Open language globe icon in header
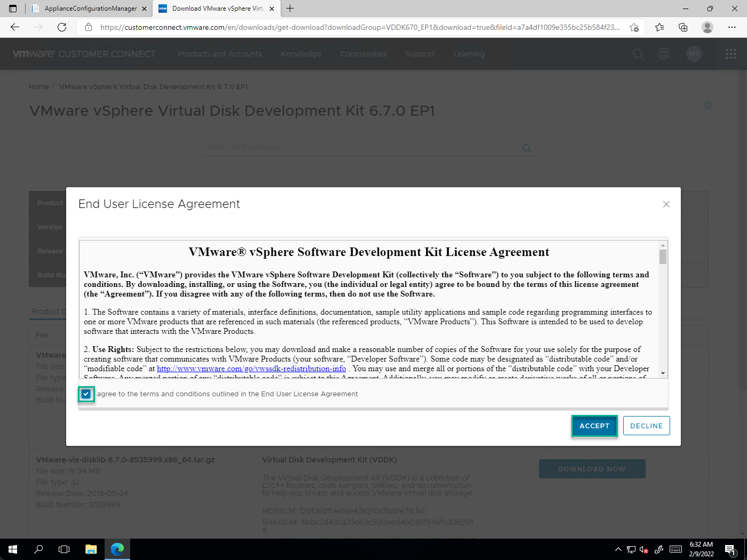Image resolution: width=747 pixels, height=560 pixels. (x=664, y=54)
